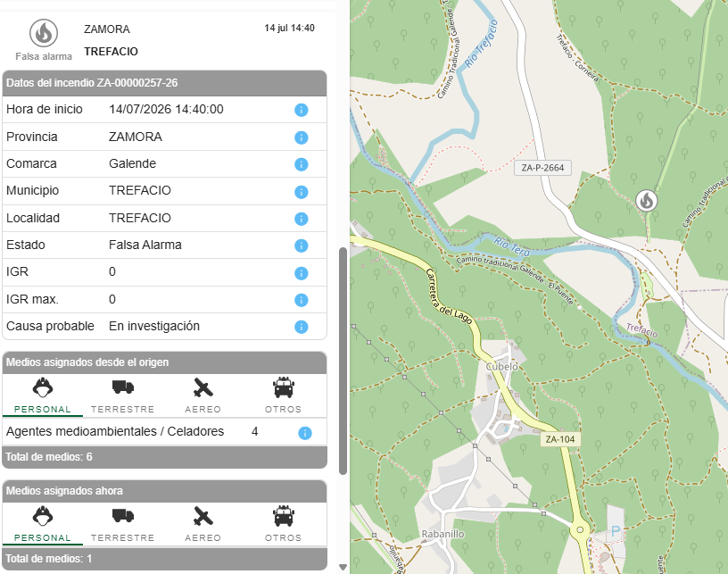The width and height of the screenshot is (728, 574).
Task: Select TERRESTRE tab in origin resources
Action: coord(122,395)
